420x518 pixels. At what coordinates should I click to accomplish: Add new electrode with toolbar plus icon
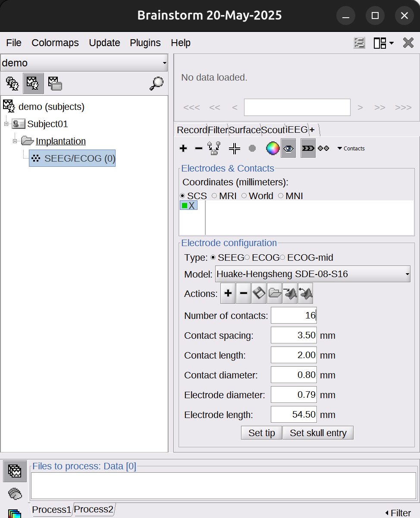[x=183, y=149]
